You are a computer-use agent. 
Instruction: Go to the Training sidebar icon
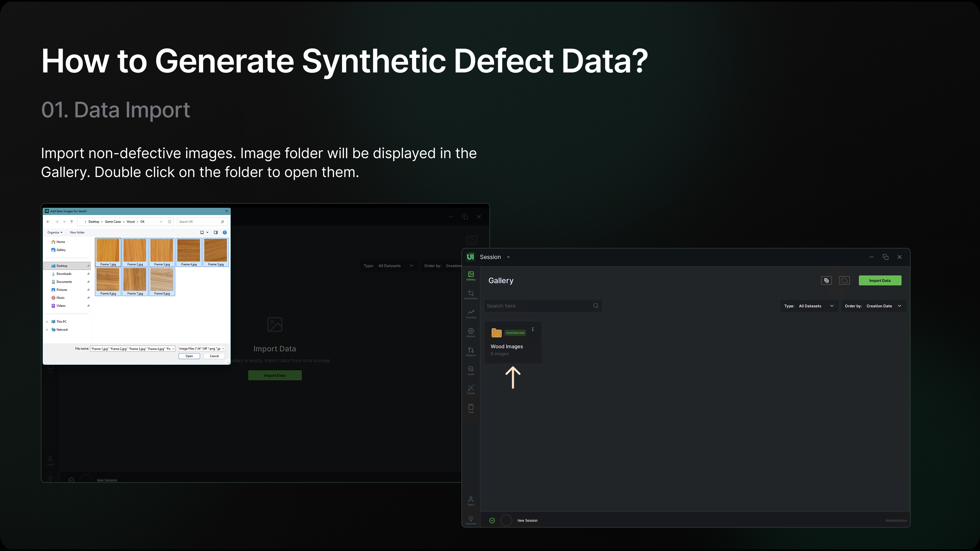(x=471, y=313)
